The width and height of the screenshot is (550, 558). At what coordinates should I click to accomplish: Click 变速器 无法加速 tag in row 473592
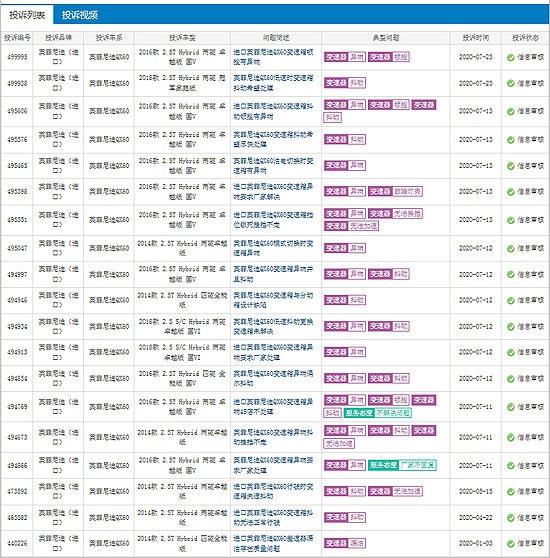coord(395,491)
